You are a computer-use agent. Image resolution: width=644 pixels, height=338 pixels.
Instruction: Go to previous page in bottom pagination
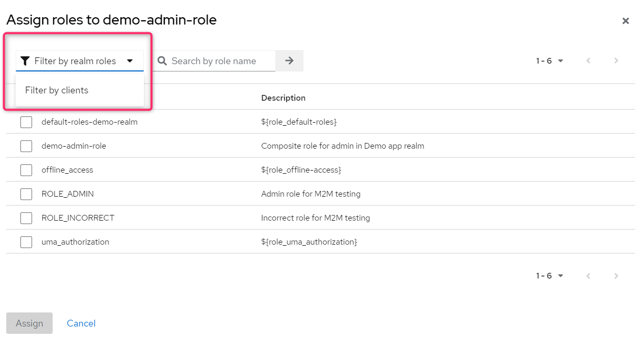pyautogui.click(x=588, y=275)
